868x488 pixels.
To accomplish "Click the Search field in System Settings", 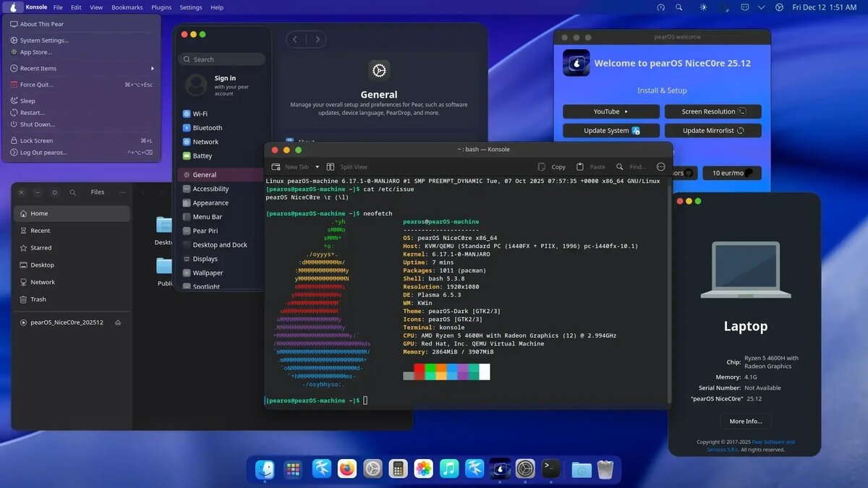I will [x=221, y=59].
